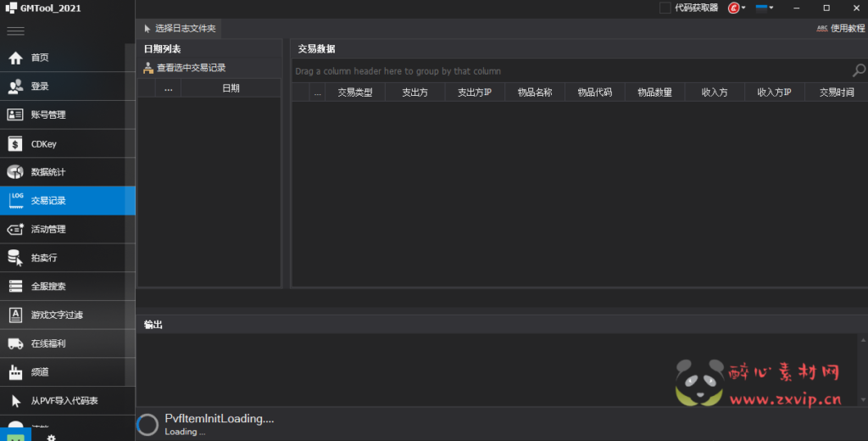Sort by 收入方 column header
This screenshot has height=441, width=868.
coord(715,92)
